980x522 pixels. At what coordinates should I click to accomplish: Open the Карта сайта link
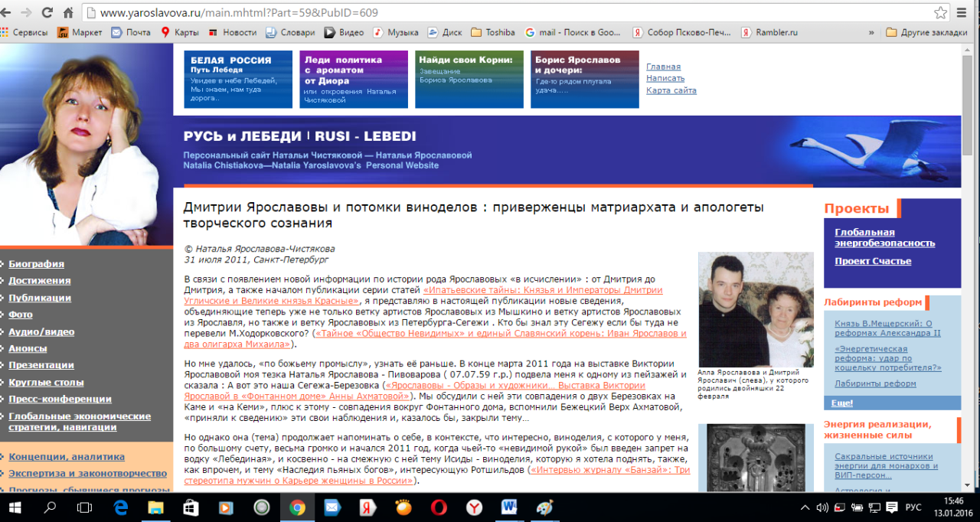point(671,90)
